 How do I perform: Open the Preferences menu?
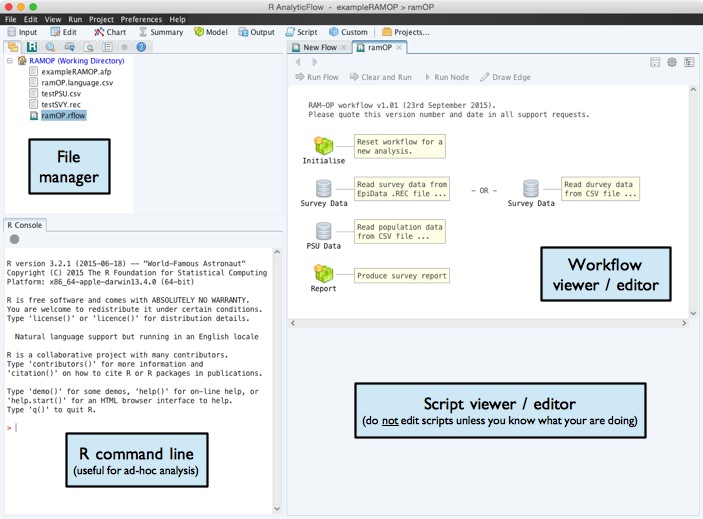141,19
